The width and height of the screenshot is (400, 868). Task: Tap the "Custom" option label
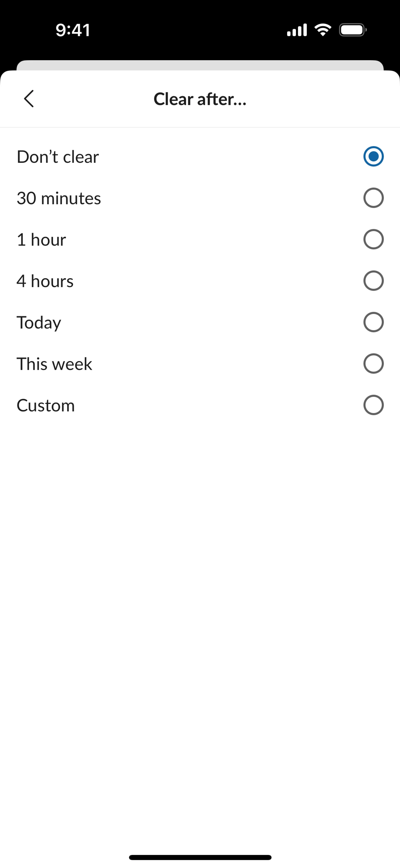pos(46,405)
